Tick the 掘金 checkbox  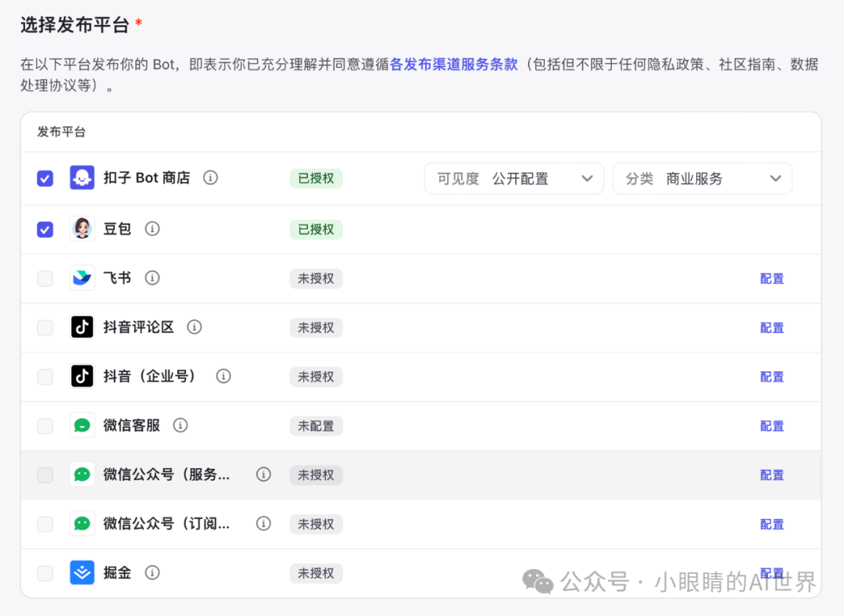click(x=45, y=573)
